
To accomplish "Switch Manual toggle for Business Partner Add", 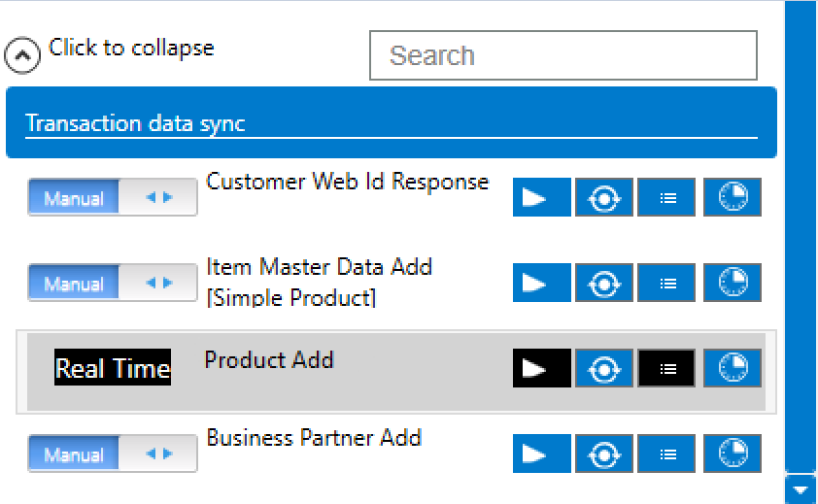I will (x=112, y=454).
